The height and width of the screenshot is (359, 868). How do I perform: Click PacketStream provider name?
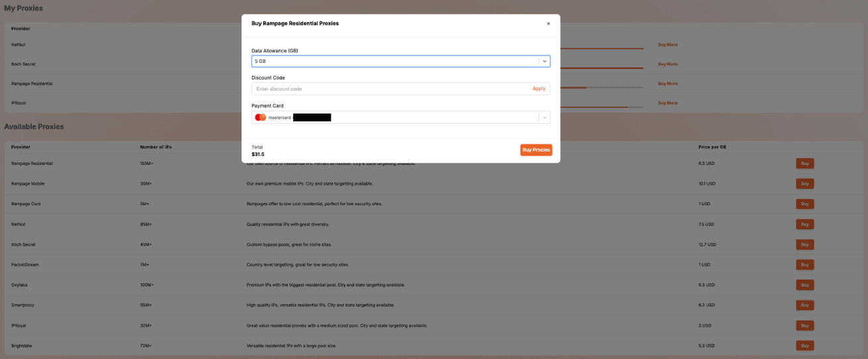coord(25,264)
